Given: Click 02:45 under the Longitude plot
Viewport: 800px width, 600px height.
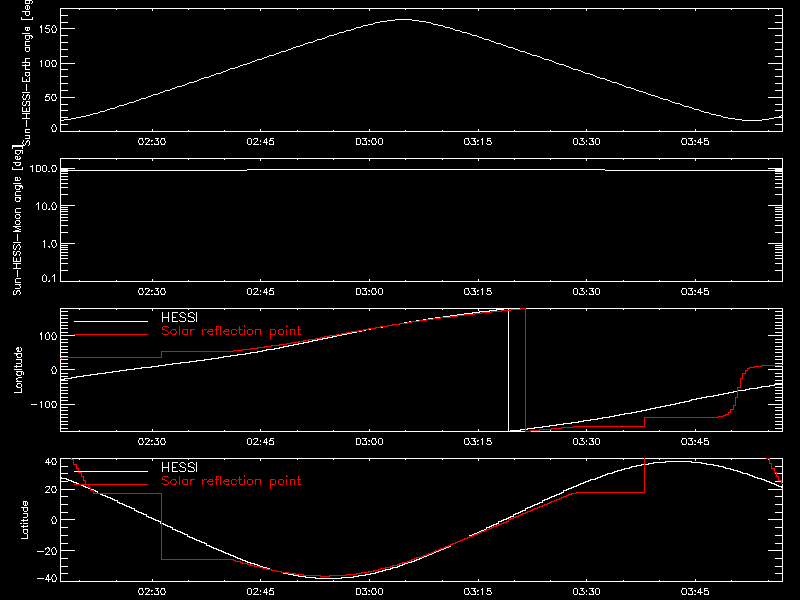Looking at the screenshot, I should coord(260,442).
